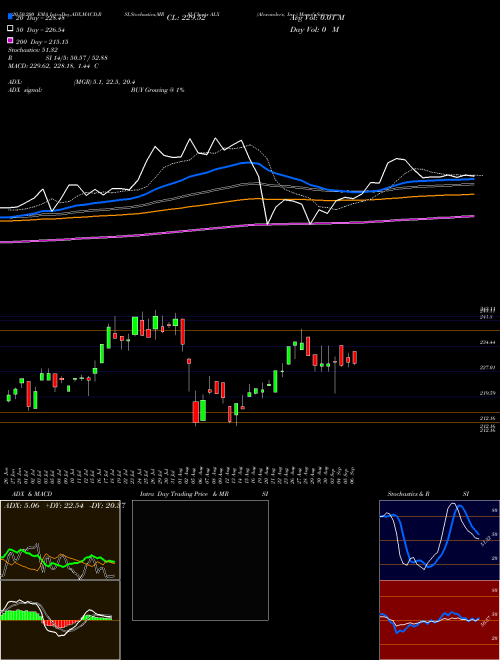
Task: Select the '50 Day - 226.54' legend text
Action: click(40, 29)
